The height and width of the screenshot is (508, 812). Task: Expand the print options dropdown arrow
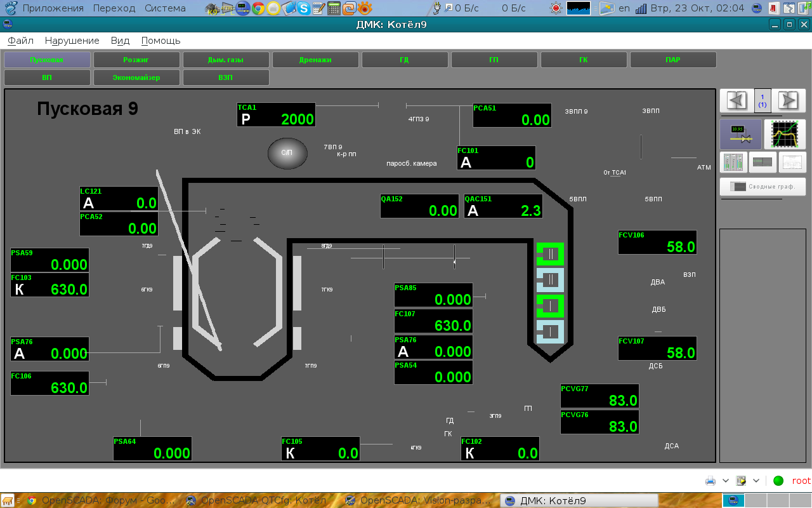point(726,481)
